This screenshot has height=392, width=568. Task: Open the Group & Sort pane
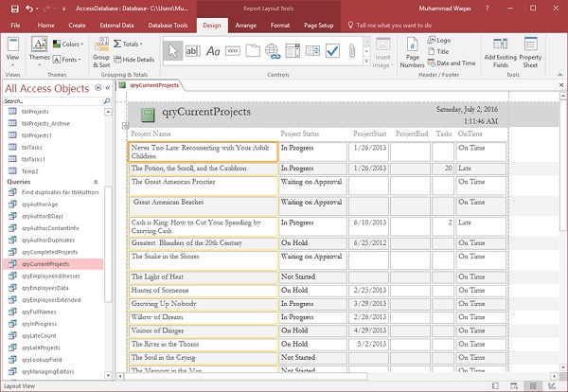101,53
